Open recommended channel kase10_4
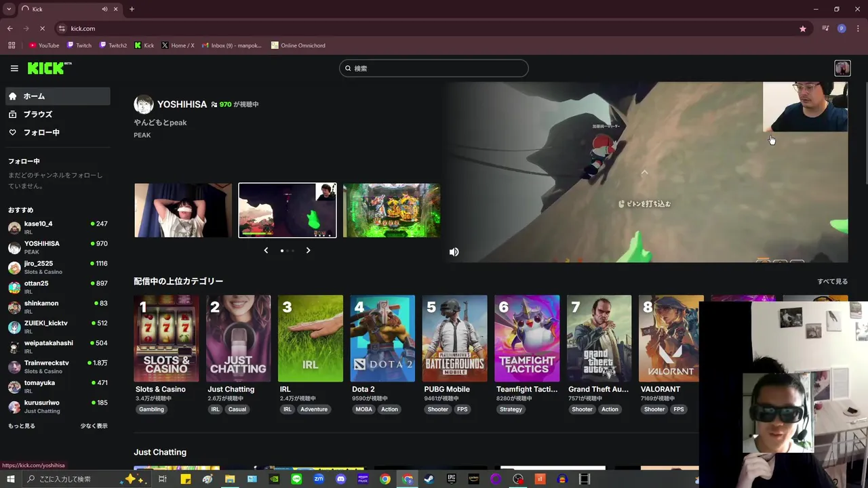Viewport: 868px width, 488px height. (58, 227)
